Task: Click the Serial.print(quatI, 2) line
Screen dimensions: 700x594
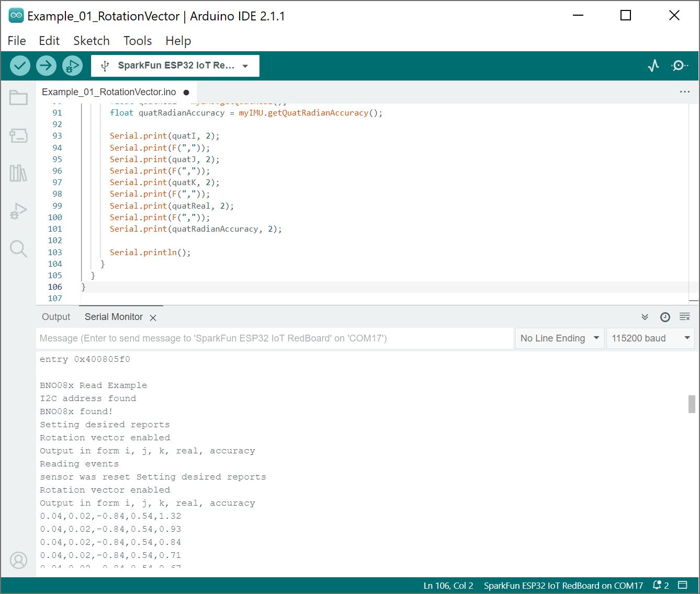Action: (165, 136)
